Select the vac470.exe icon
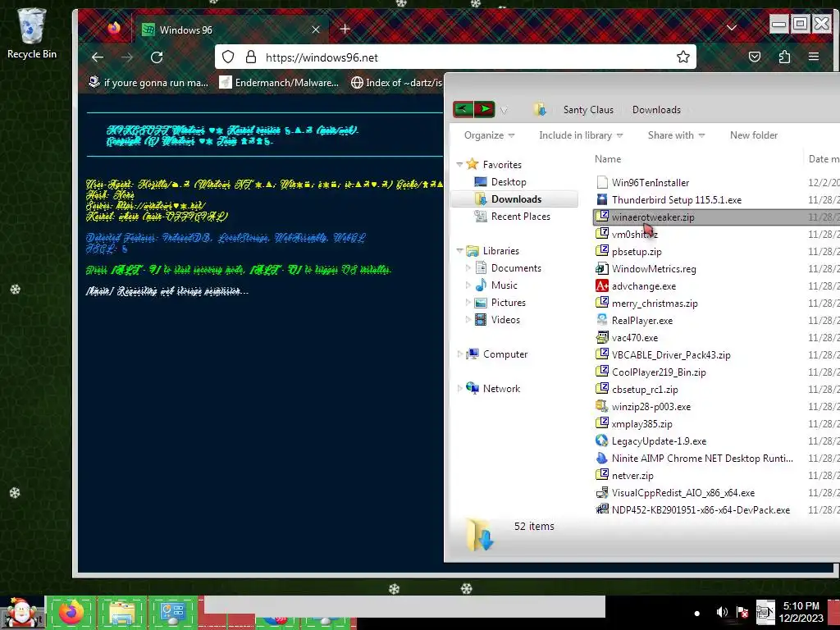 tap(602, 337)
